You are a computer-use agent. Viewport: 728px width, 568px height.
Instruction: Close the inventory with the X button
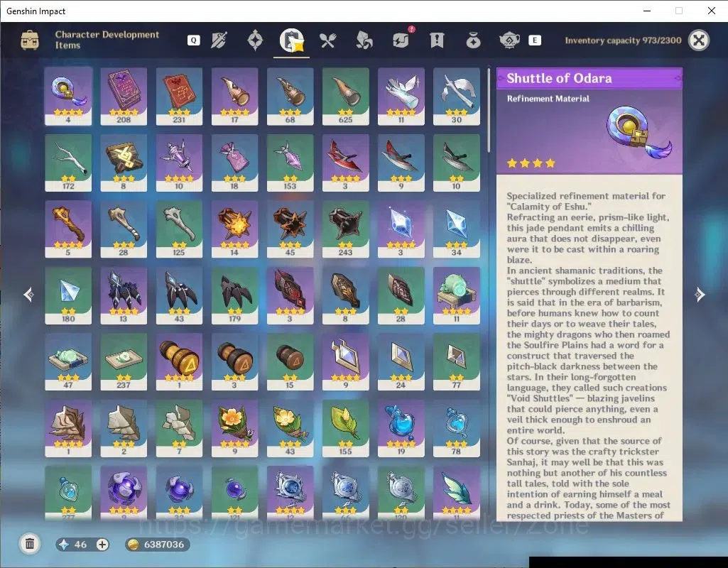pyautogui.click(x=698, y=40)
